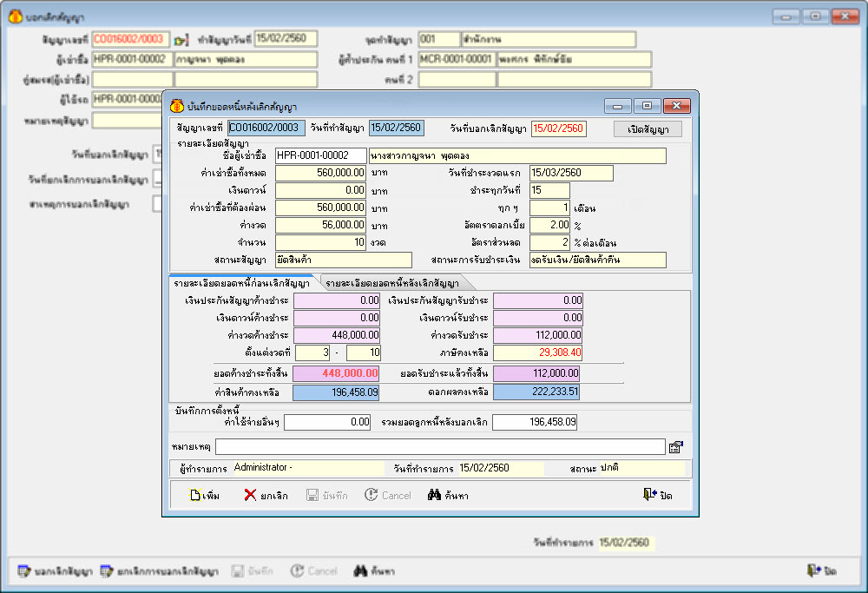
Task: Click the ทุก ๆ เดือน interval field
Action: coord(549,208)
